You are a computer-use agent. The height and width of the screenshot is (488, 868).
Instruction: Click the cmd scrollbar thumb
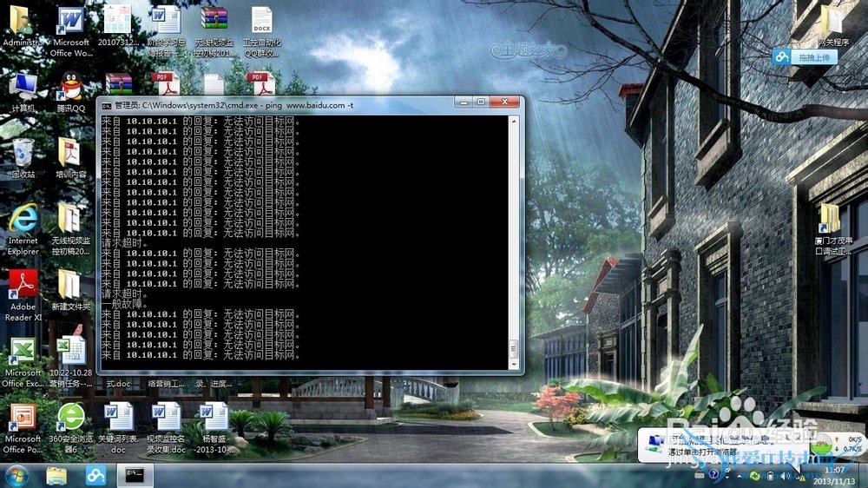click(513, 348)
